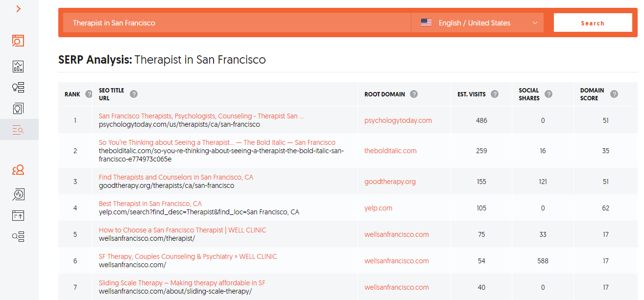Open the overview magnifier icon in sidebar
The height and width of the screenshot is (300, 644).
(x=18, y=41)
